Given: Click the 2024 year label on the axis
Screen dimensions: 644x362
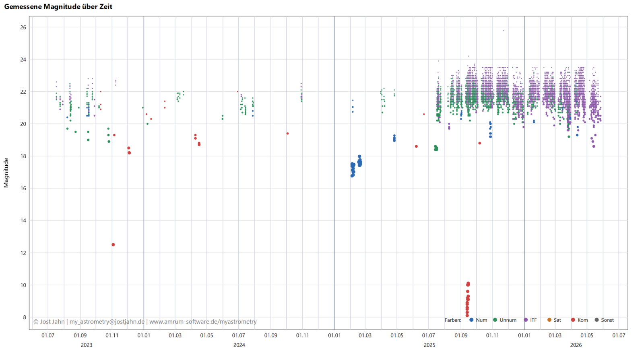Looking at the screenshot, I should point(239,345).
